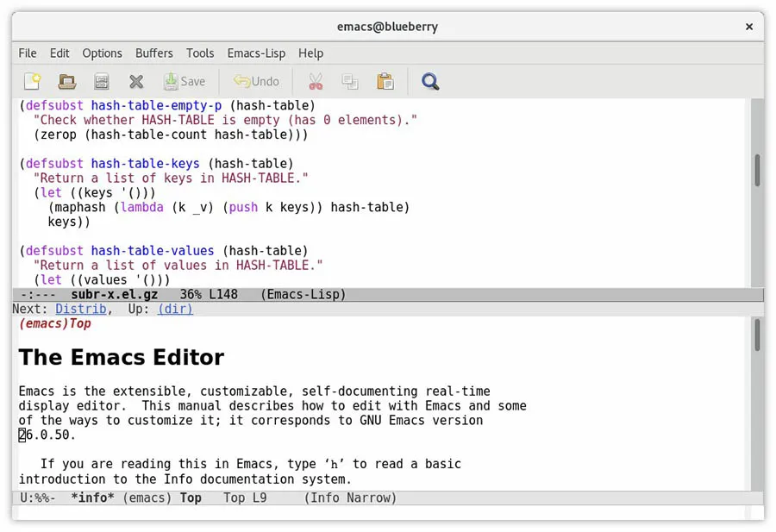Open the Options menu
776x532 pixels.
tap(102, 53)
